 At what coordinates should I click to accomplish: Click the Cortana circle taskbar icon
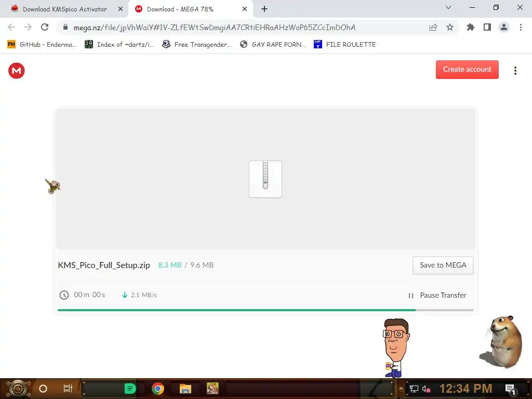(x=43, y=389)
